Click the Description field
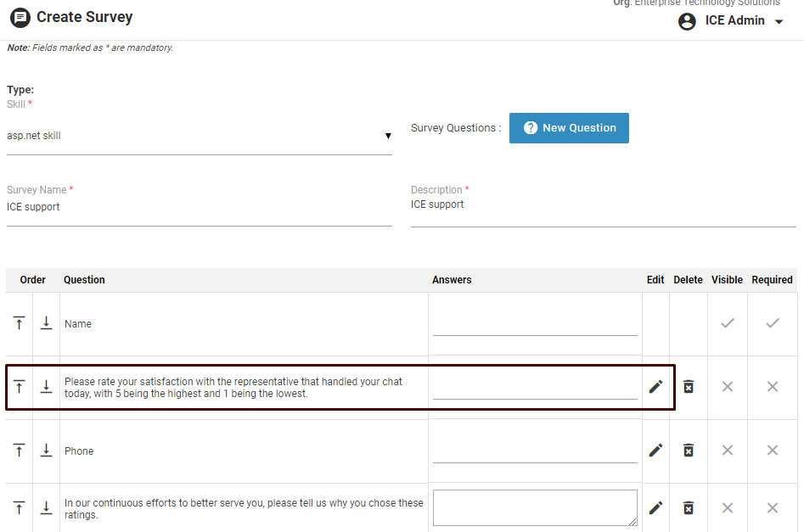This screenshot has height=532, width=804. coord(603,205)
